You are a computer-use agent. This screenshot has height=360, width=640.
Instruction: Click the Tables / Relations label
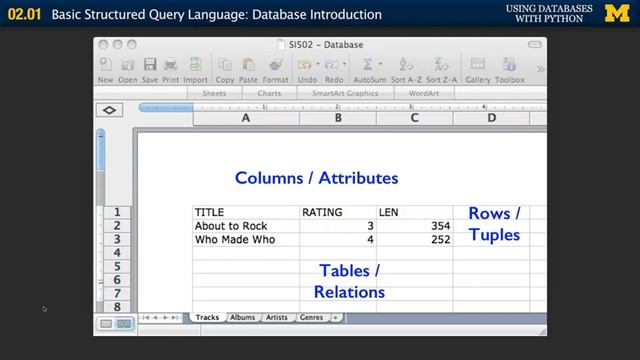click(x=349, y=282)
